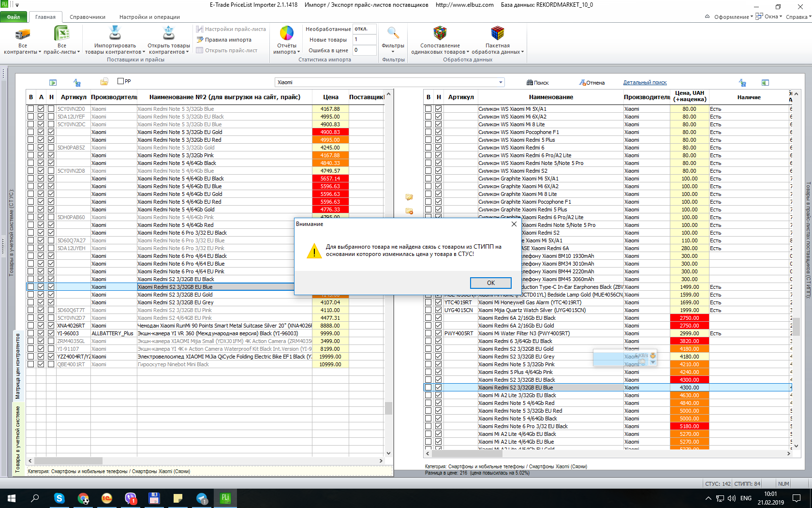The width and height of the screenshot is (812, 508).
Task: Click the ribbon collapse arrow near Оформление
Action: point(707,16)
